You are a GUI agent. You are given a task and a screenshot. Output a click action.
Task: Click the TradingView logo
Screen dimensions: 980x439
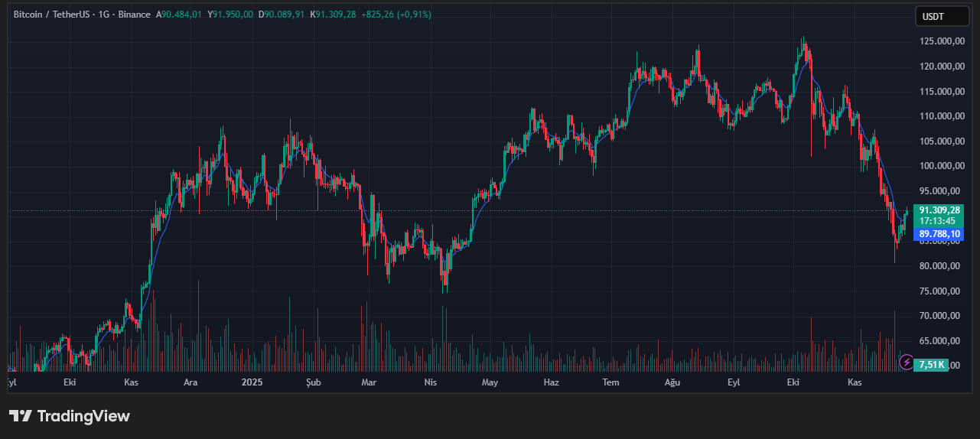70,416
